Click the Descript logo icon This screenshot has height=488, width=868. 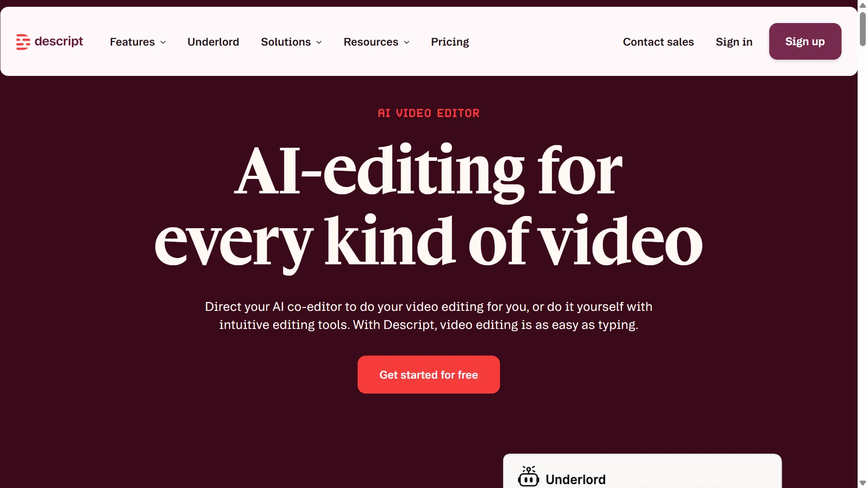pos(23,42)
